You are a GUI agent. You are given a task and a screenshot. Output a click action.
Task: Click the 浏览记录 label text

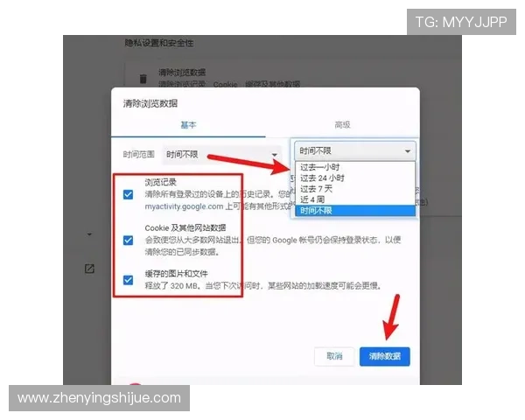tap(160, 183)
